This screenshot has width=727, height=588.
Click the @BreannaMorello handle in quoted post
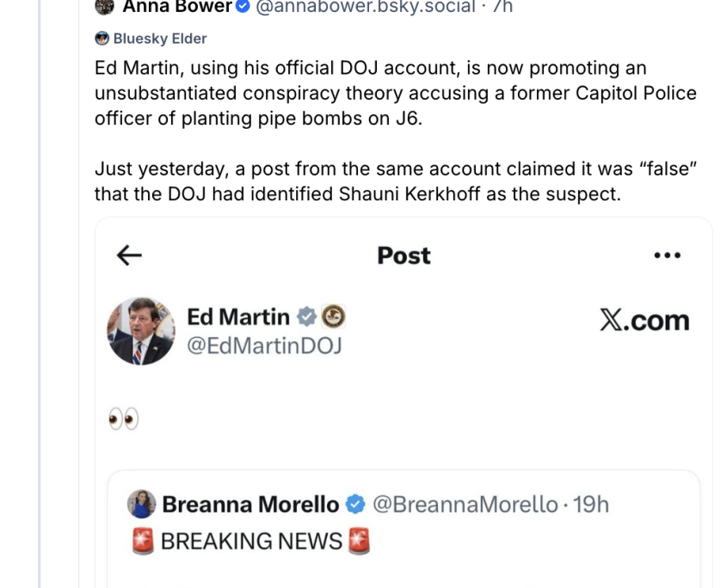463,504
